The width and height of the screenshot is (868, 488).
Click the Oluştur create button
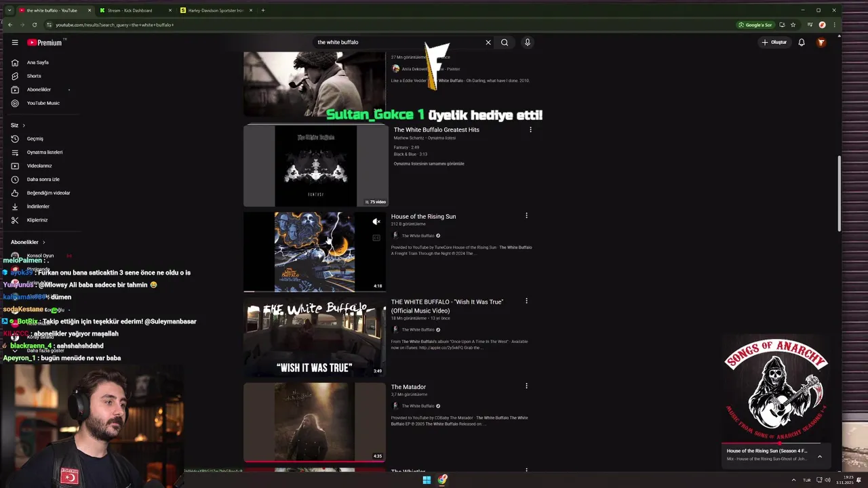[774, 42]
